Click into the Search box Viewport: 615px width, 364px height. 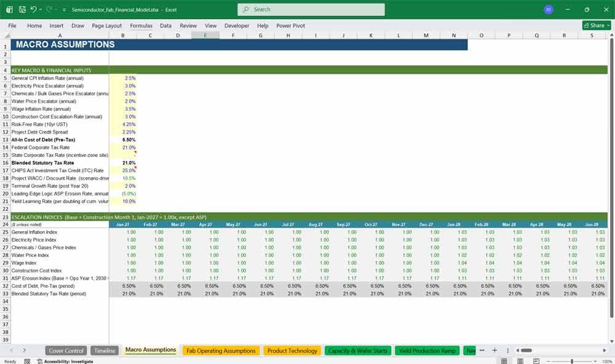click(x=311, y=9)
